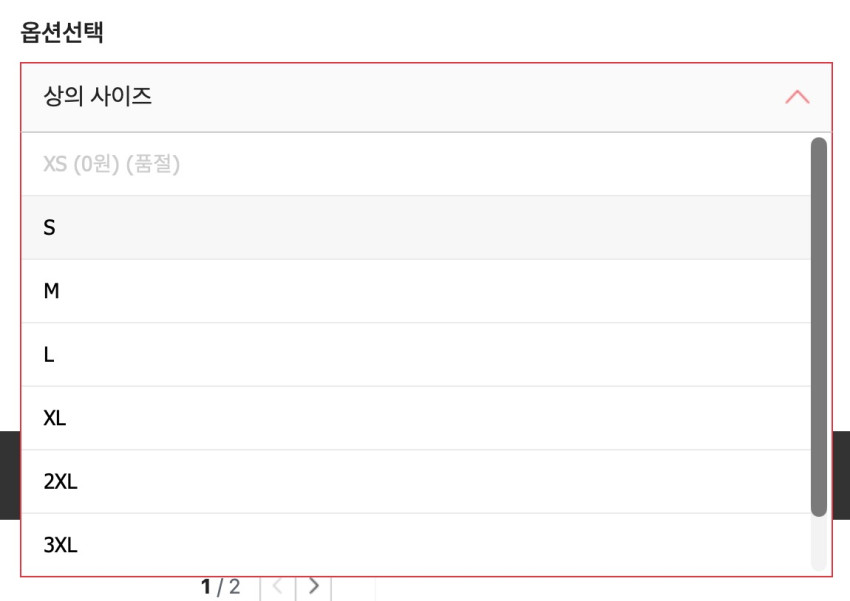
Task: Pick the L size option
Action: tap(415, 355)
